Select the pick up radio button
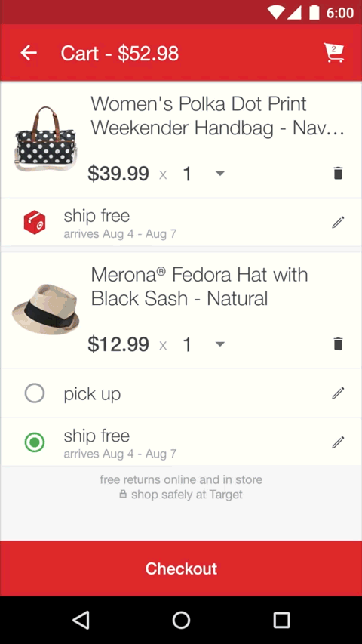This screenshot has width=362, height=644. [x=35, y=393]
